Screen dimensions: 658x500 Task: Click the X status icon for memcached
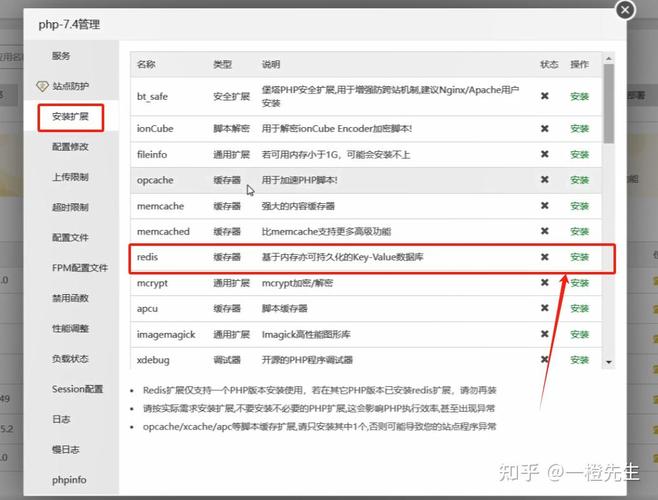(x=545, y=231)
